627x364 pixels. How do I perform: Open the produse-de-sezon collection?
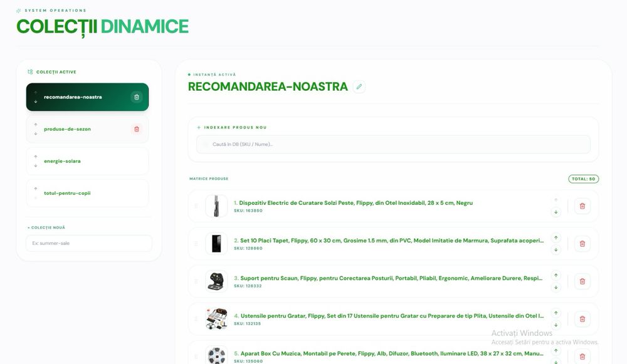(87, 129)
